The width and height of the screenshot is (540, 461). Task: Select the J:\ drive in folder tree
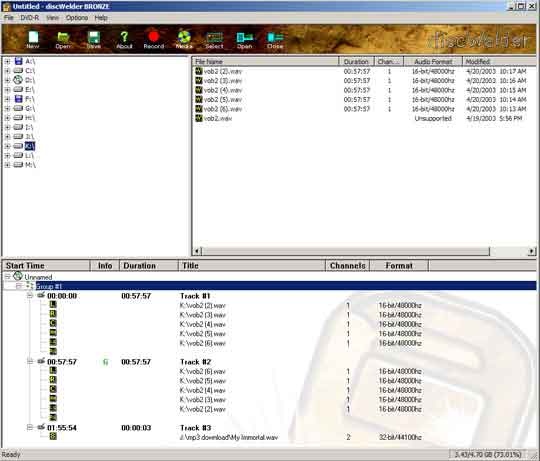click(30, 137)
